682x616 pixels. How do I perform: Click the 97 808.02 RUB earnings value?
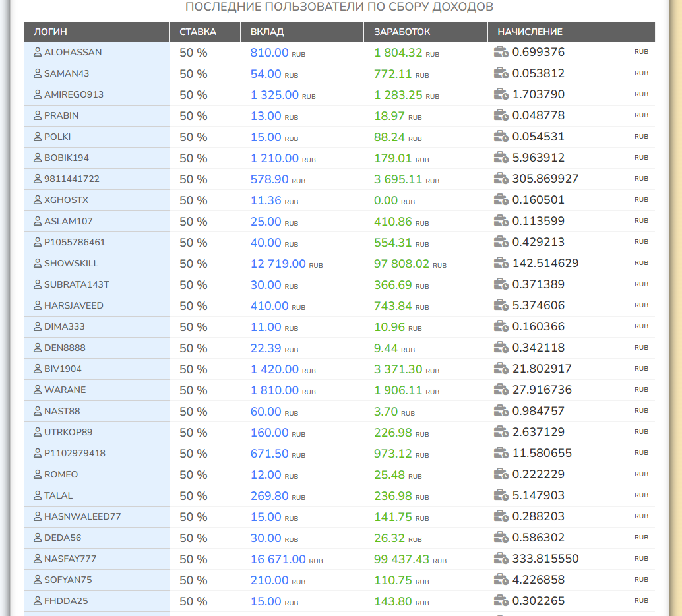point(410,264)
